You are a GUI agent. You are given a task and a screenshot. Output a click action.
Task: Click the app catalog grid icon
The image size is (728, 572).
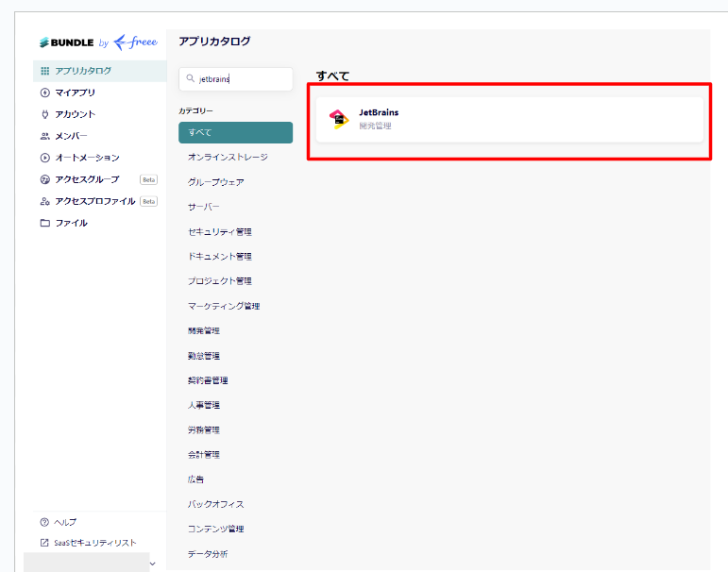click(45, 71)
